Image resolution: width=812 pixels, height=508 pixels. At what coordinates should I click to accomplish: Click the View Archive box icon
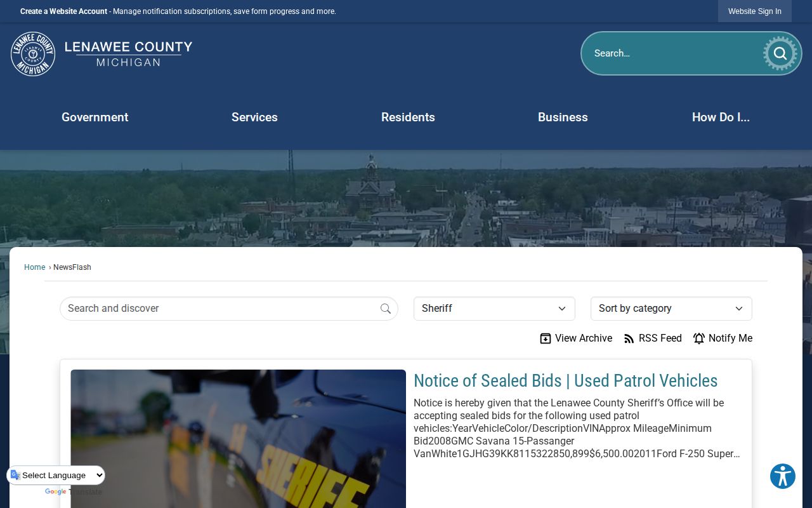pyautogui.click(x=546, y=338)
